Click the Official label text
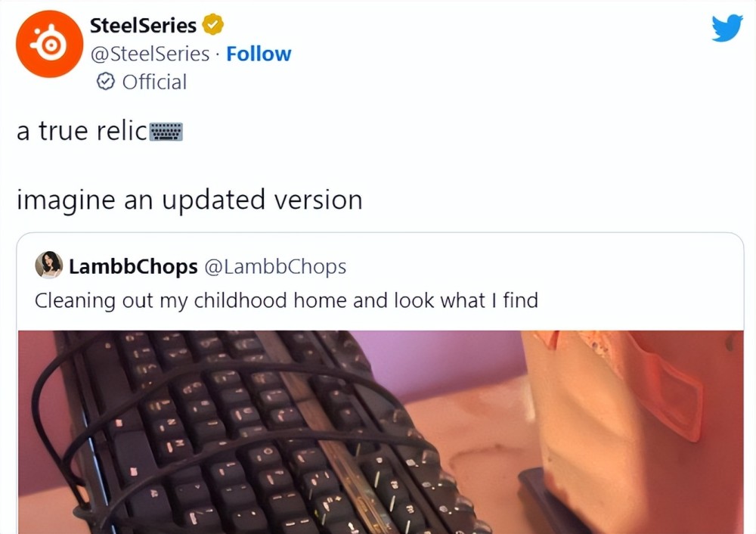The image size is (756, 534). coord(154,82)
